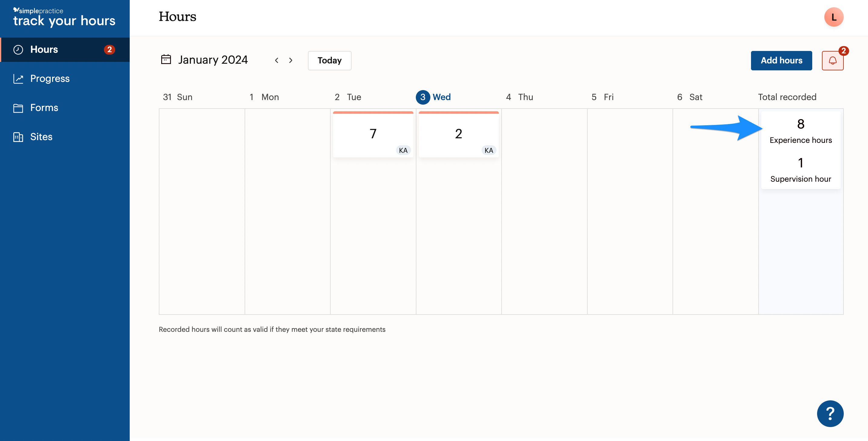Open the calendar date picker icon
Viewport: 868px width, 441px height.
click(166, 60)
